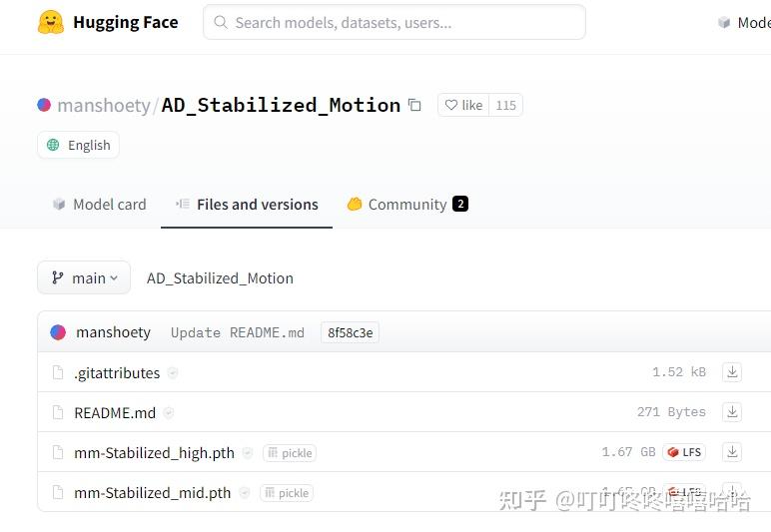Switch to the Model card tab
The image size is (771, 532).
pos(99,204)
